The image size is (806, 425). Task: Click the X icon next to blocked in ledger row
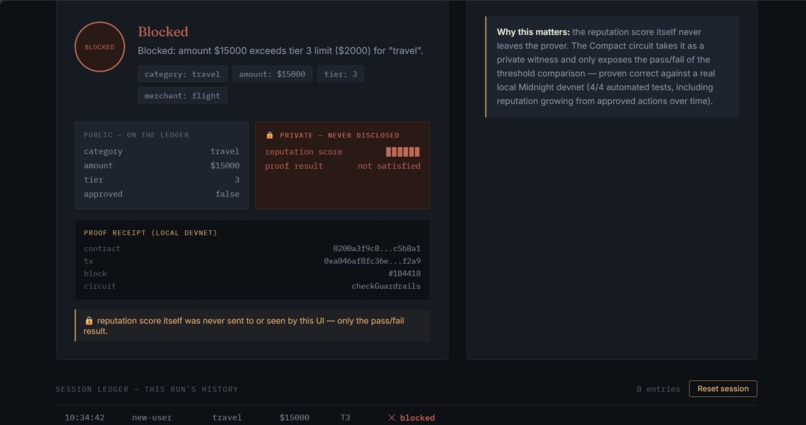pos(392,418)
